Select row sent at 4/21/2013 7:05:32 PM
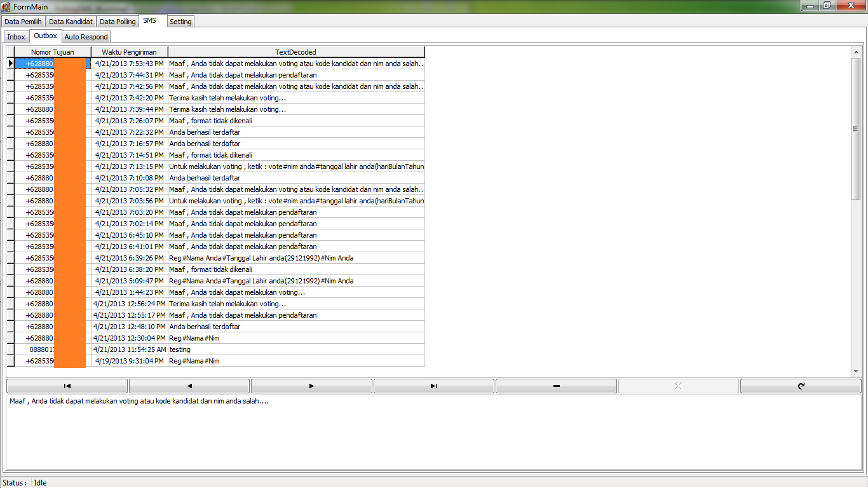The height and width of the screenshot is (488, 868). (x=216, y=189)
